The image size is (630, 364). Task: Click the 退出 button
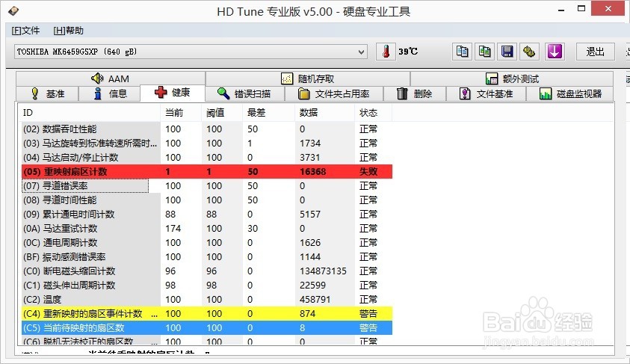[x=595, y=52]
